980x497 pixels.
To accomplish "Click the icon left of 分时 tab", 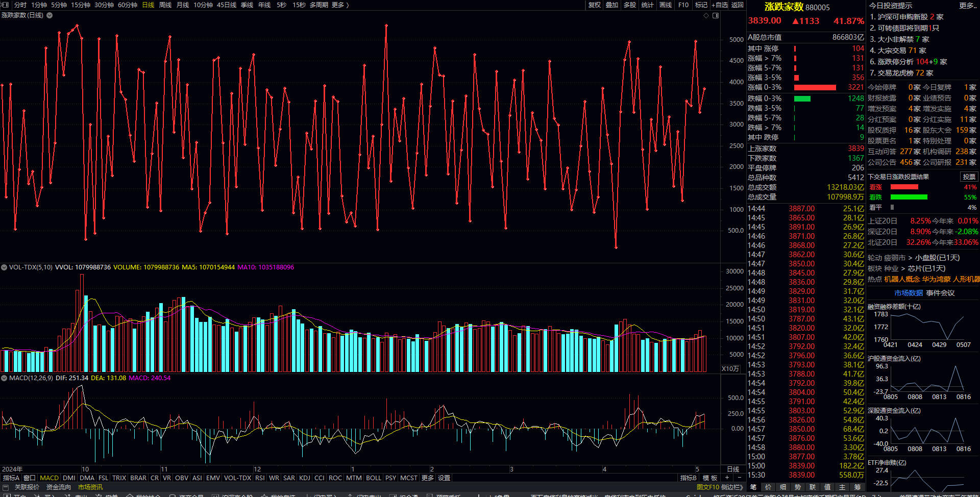I will [5, 5].
